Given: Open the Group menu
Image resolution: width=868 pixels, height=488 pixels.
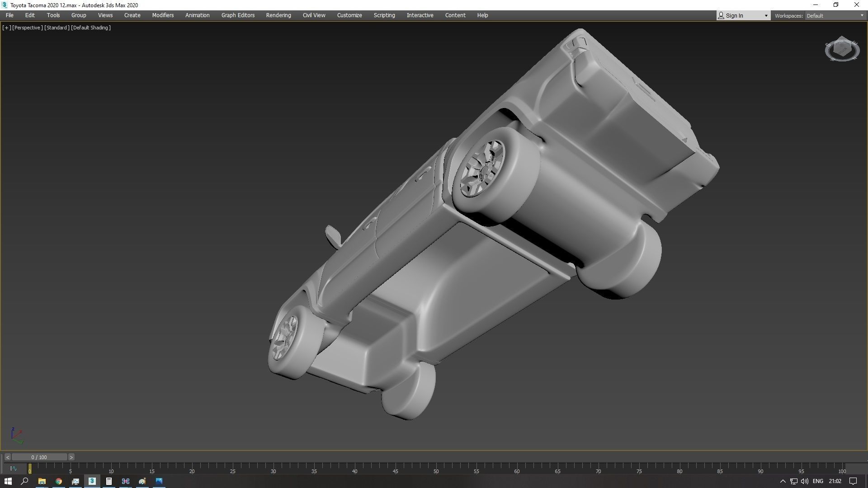Looking at the screenshot, I should click(79, 15).
